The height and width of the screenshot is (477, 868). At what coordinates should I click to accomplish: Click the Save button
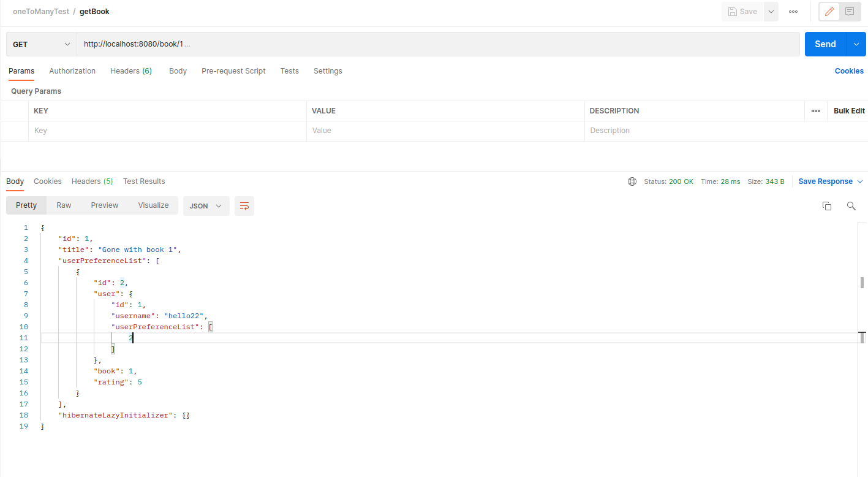tap(742, 12)
